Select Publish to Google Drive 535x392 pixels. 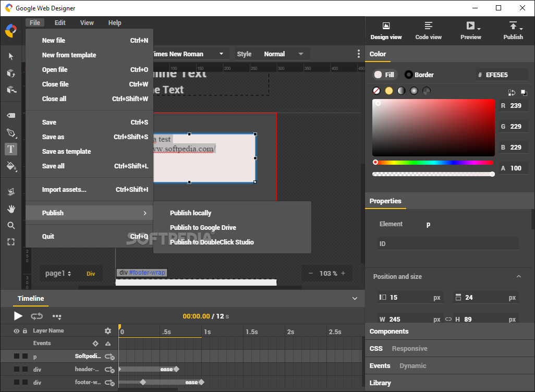(232, 228)
